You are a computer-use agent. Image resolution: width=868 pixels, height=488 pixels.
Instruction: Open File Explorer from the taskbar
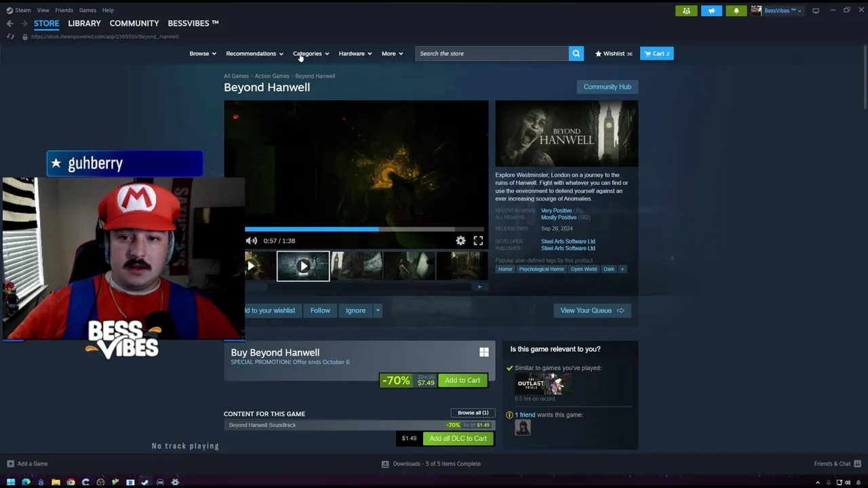tap(56, 482)
